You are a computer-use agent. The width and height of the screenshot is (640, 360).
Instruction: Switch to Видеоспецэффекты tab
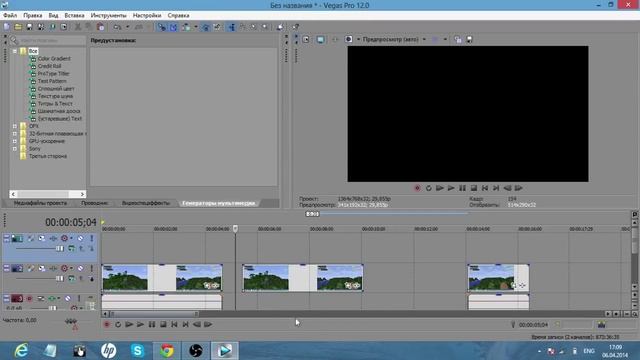click(x=146, y=203)
